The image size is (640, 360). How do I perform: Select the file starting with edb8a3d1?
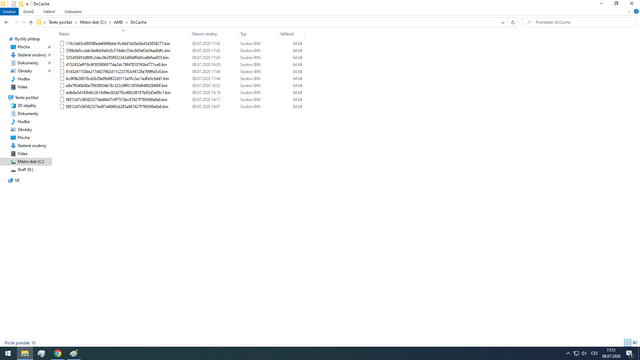point(118,93)
